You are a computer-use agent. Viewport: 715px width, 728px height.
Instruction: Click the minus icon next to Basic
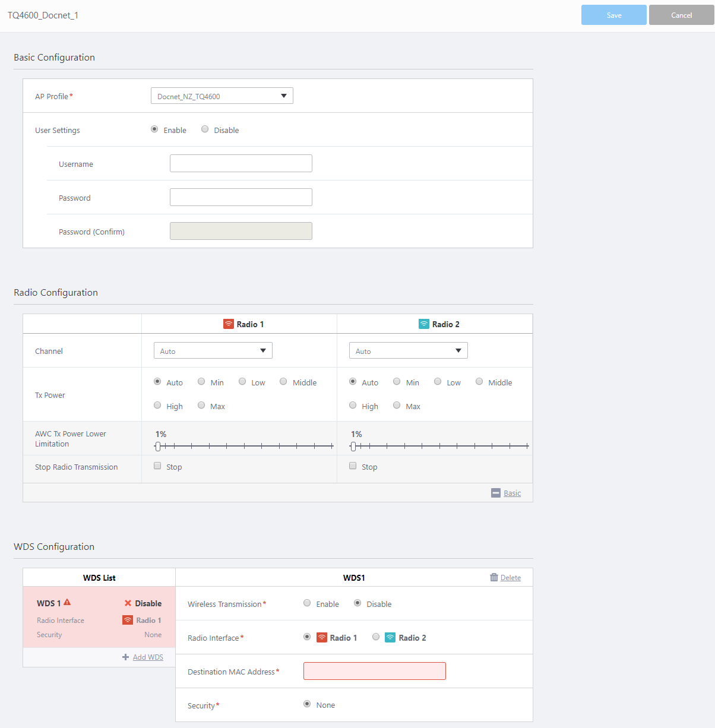(x=496, y=493)
